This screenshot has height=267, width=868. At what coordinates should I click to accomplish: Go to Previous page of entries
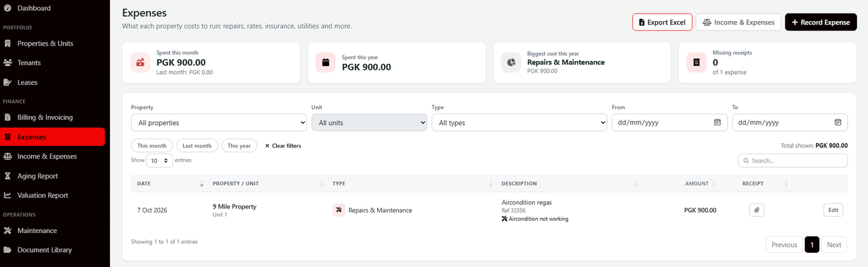coord(784,245)
